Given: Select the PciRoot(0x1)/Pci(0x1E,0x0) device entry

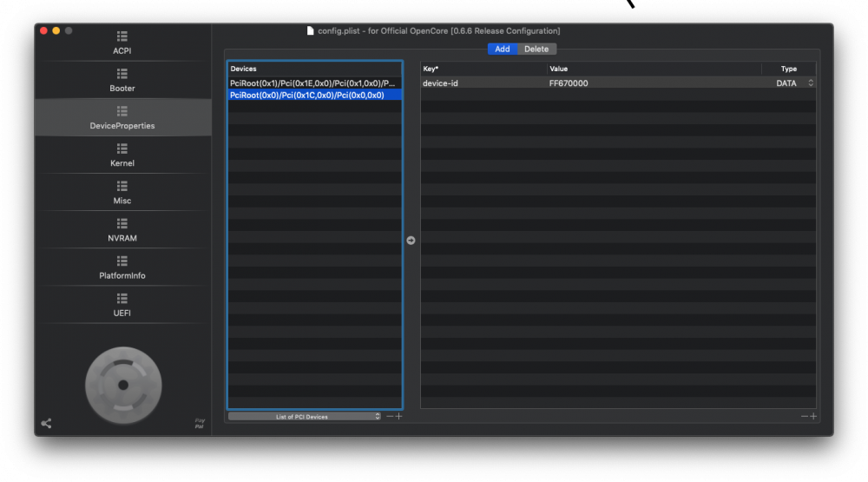Looking at the screenshot, I should pos(314,83).
